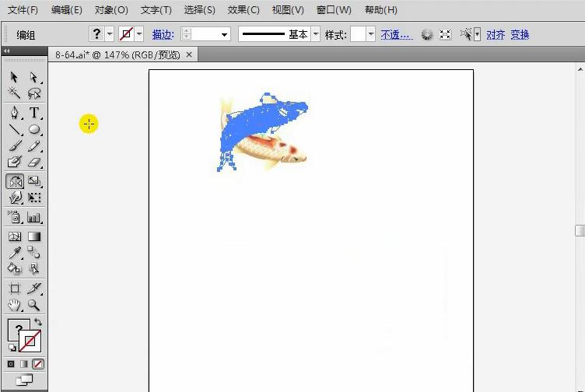Activate the Zoom magnifier tool
Image resolution: width=585 pixels, height=392 pixels.
tap(34, 305)
